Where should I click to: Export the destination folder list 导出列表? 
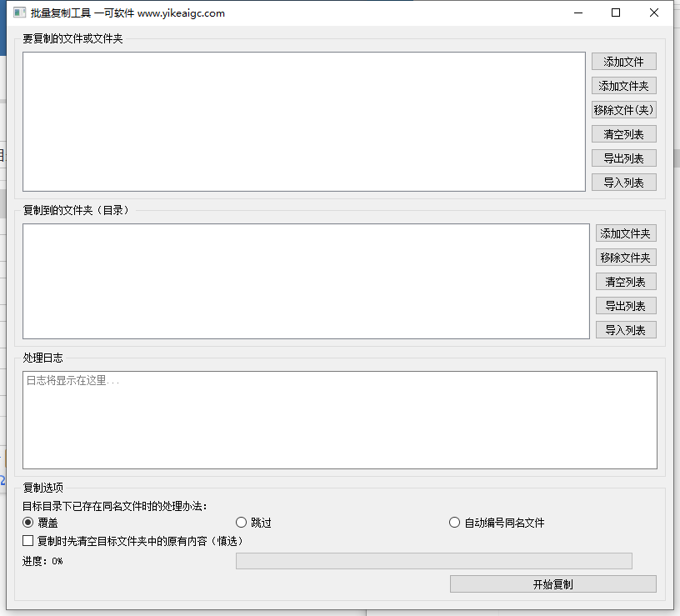(x=626, y=306)
